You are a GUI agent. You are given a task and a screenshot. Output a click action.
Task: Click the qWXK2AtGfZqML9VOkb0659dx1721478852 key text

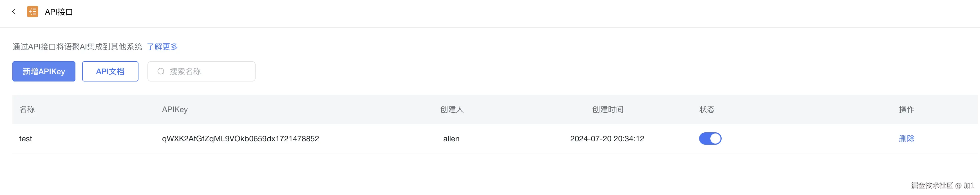(240, 139)
